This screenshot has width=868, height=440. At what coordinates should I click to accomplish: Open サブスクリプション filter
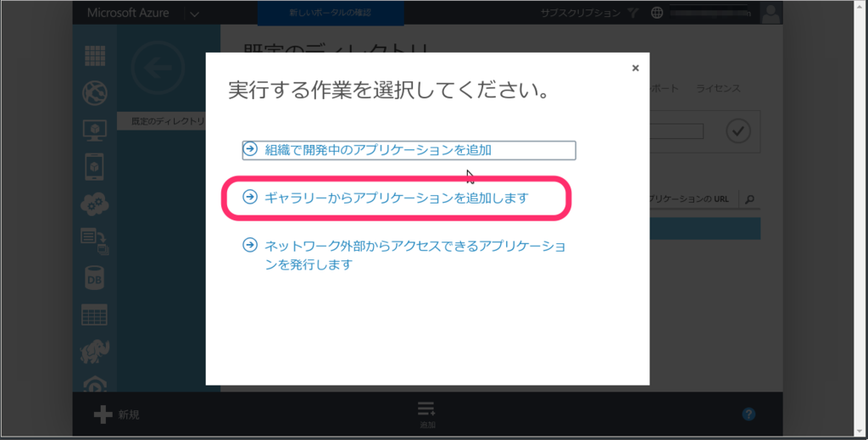pos(580,13)
